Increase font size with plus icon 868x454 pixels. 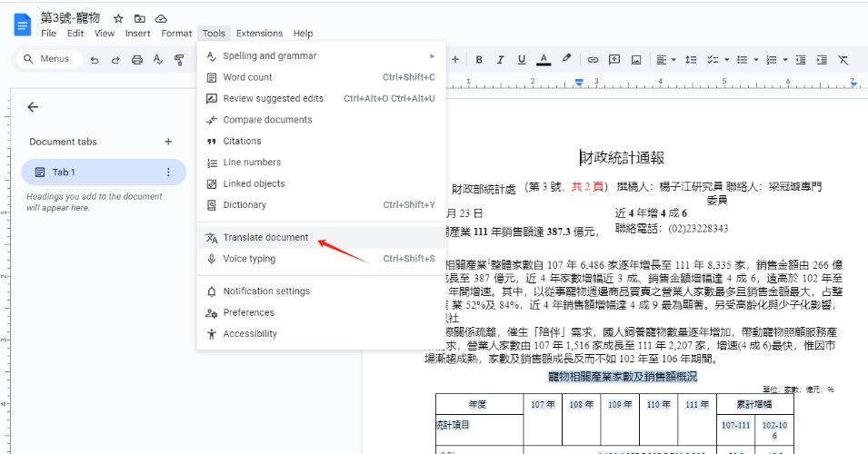coord(455,59)
